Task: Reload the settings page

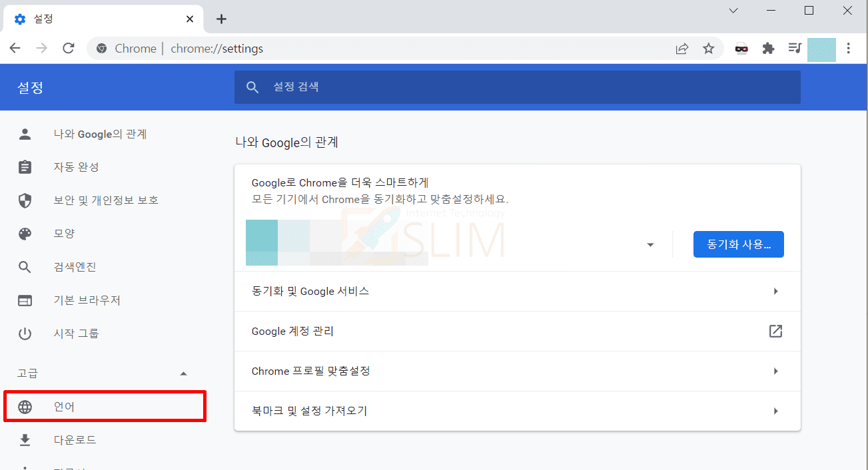Action: tap(68, 48)
